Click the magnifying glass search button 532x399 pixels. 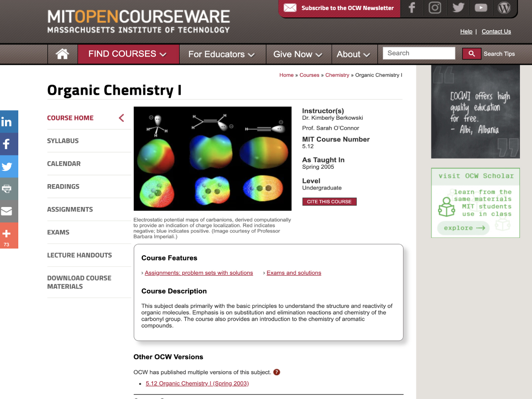(472, 54)
